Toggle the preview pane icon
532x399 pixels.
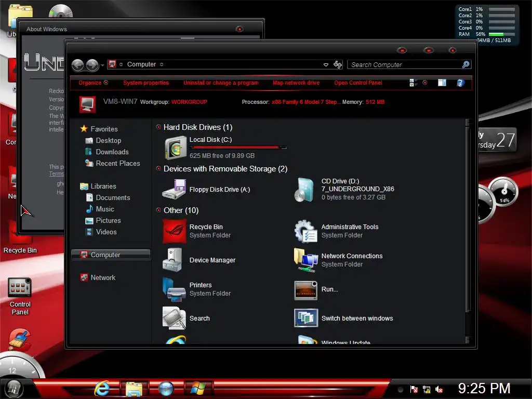point(442,83)
